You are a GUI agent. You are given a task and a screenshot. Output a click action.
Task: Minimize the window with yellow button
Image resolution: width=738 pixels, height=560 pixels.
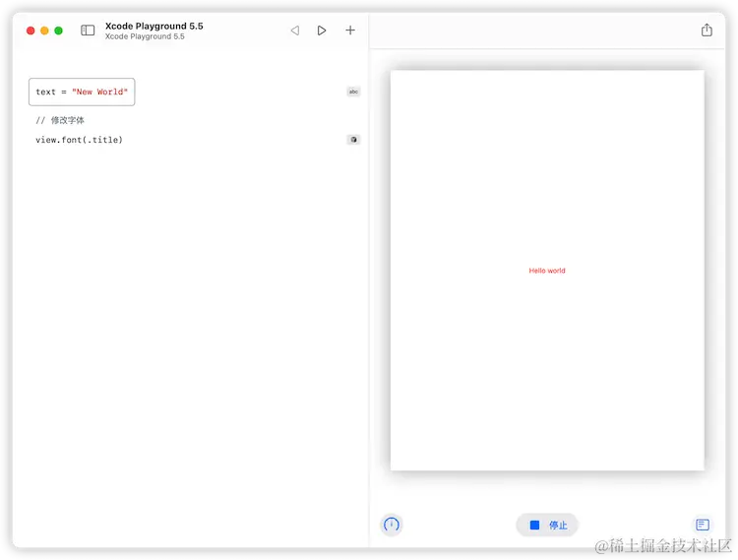tap(44, 31)
